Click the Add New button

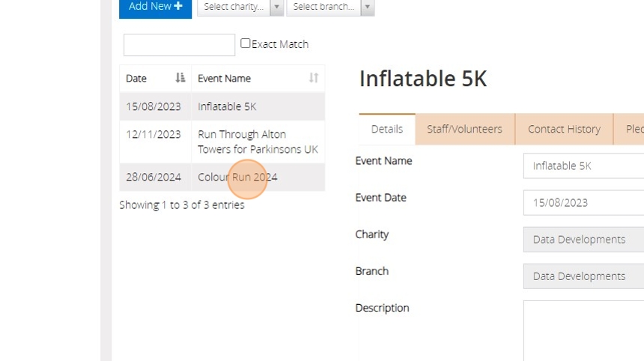pos(155,7)
